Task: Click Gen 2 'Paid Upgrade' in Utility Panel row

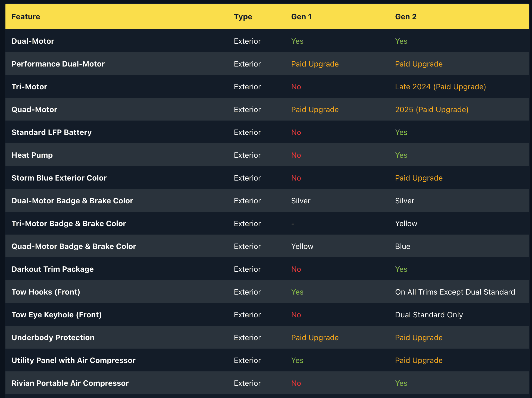Action: pyautogui.click(x=419, y=360)
